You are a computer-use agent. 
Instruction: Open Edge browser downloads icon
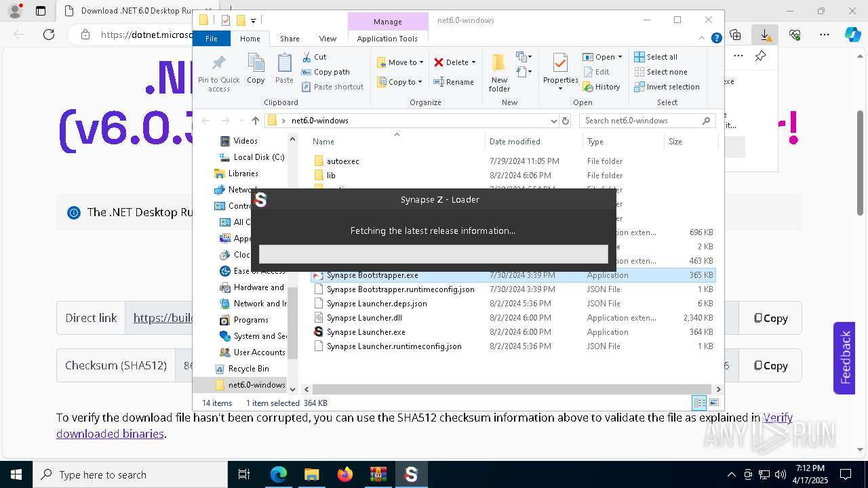click(765, 35)
